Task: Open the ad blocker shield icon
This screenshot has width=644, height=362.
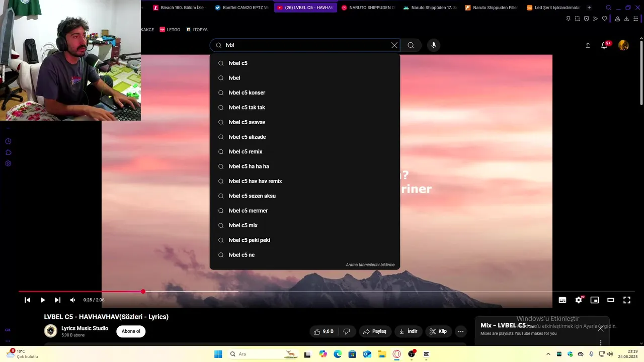Action: click(x=586, y=19)
